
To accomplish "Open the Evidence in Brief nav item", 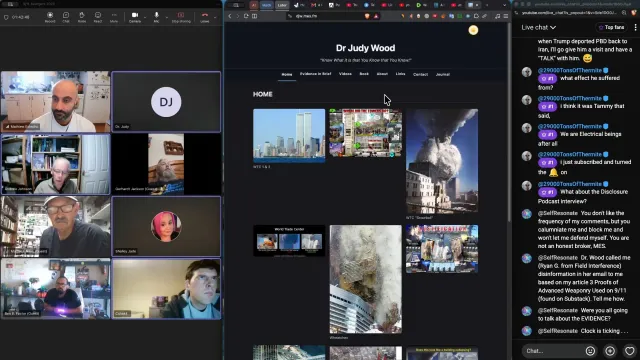I will [x=316, y=74].
